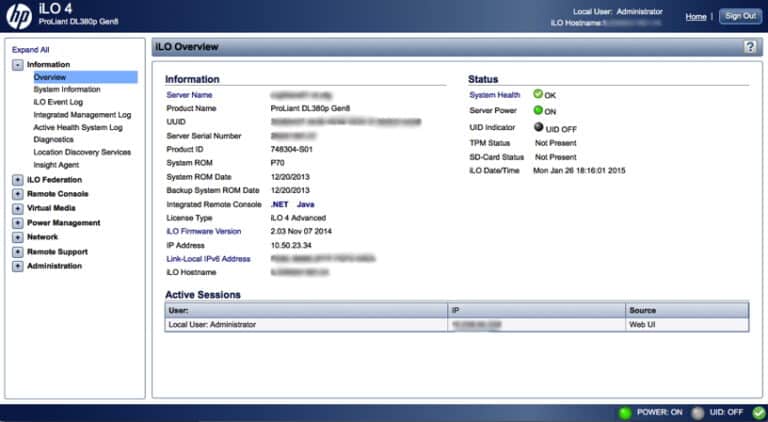This screenshot has height=422, width=768.
Task: Click Network label in sidebar
Action: tap(43, 237)
